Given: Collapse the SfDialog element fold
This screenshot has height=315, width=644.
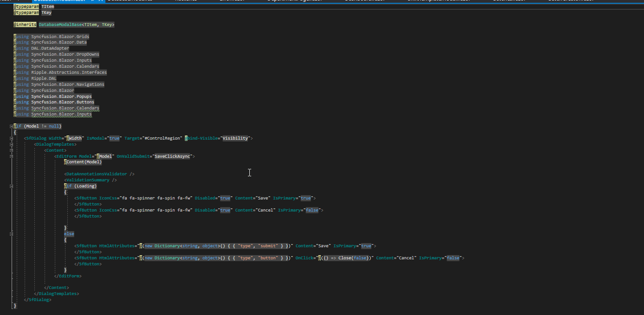Looking at the screenshot, I should click(x=11, y=138).
